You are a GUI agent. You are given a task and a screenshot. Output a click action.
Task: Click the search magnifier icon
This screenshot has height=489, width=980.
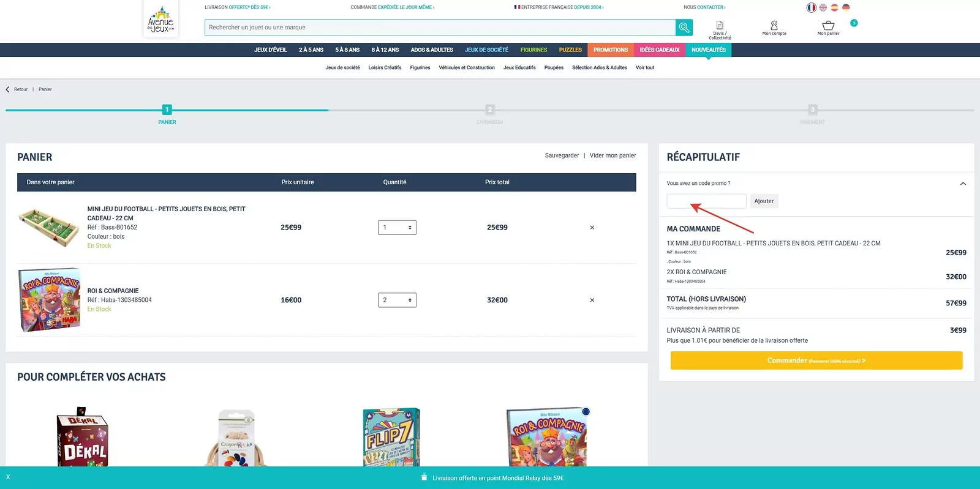click(684, 28)
